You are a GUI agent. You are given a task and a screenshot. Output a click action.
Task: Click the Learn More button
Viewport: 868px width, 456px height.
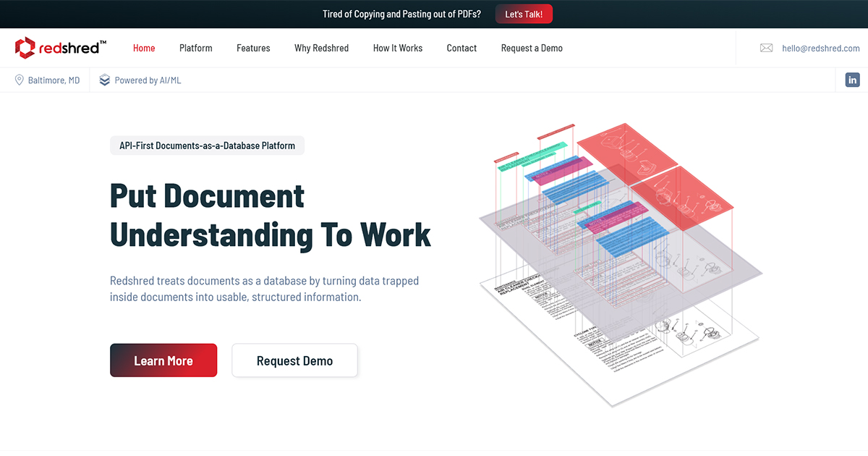(x=163, y=360)
